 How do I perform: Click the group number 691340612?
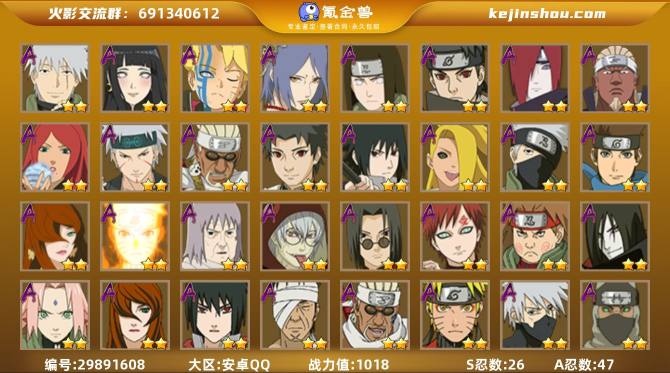179,13
